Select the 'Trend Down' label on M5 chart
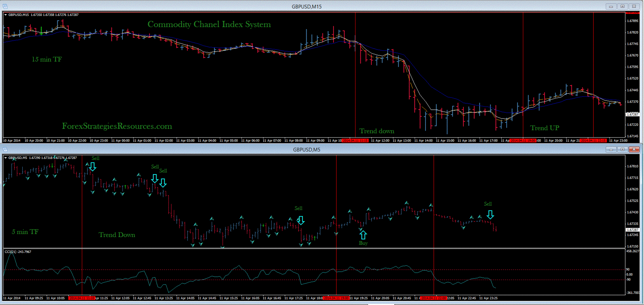The image size is (644, 305). click(117, 235)
